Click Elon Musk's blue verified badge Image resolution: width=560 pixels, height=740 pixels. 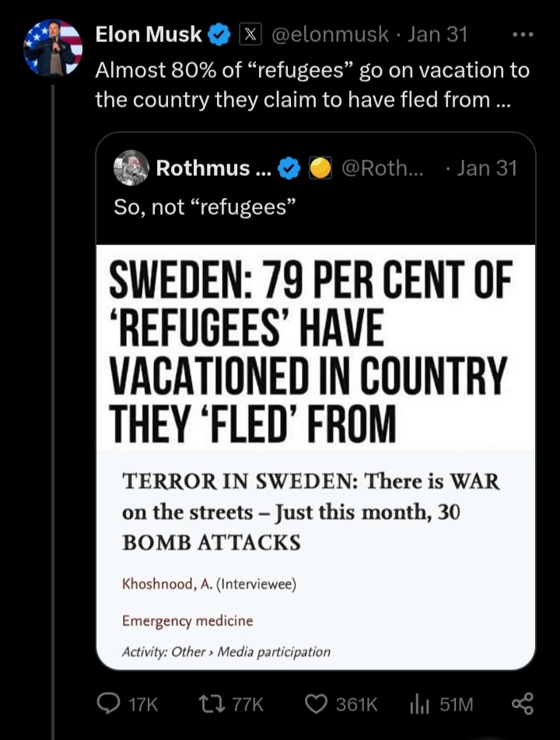point(220,34)
